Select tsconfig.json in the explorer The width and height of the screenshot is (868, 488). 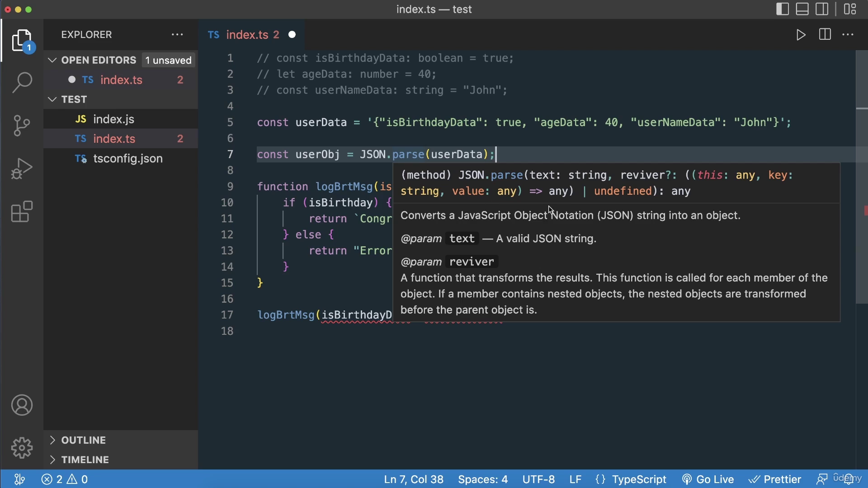pos(127,159)
